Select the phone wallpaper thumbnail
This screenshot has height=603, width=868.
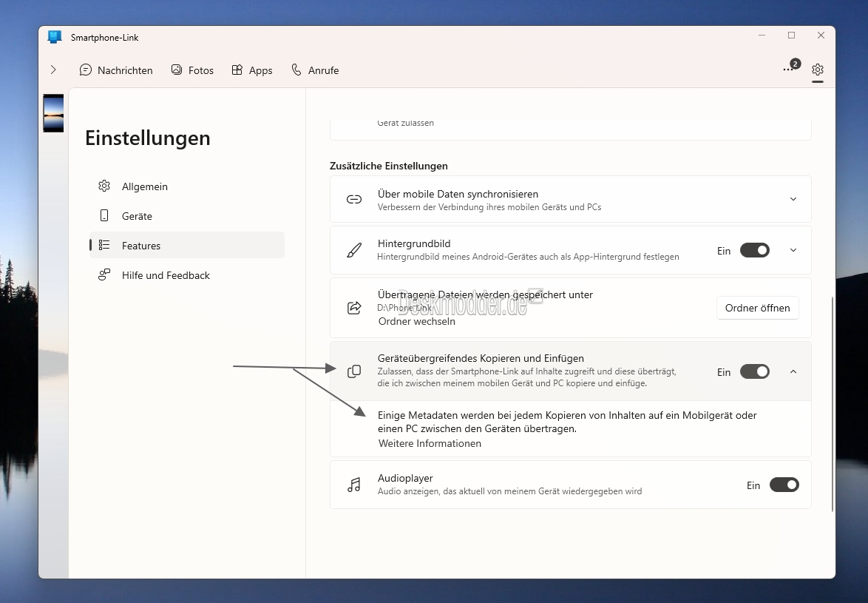coord(54,113)
